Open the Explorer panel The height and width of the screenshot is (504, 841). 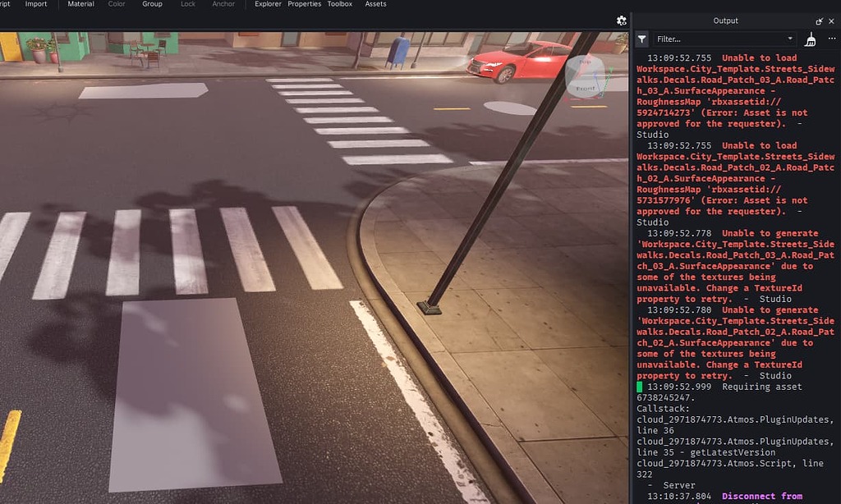268,4
